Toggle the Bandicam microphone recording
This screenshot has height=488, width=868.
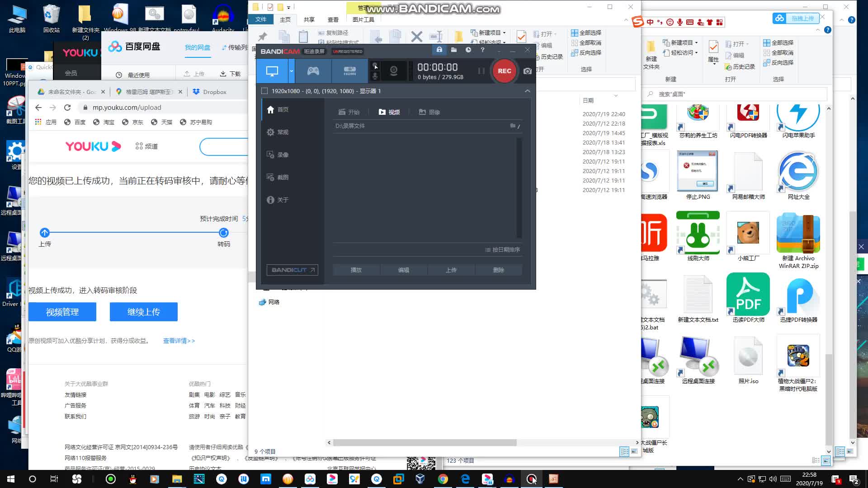pyautogui.click(x=375, y=76)
